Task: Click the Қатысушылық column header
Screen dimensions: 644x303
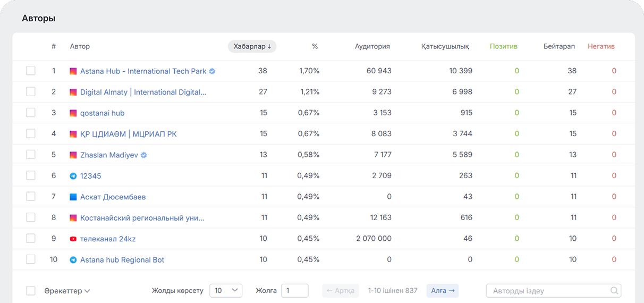Action: (x=445, y=46)
